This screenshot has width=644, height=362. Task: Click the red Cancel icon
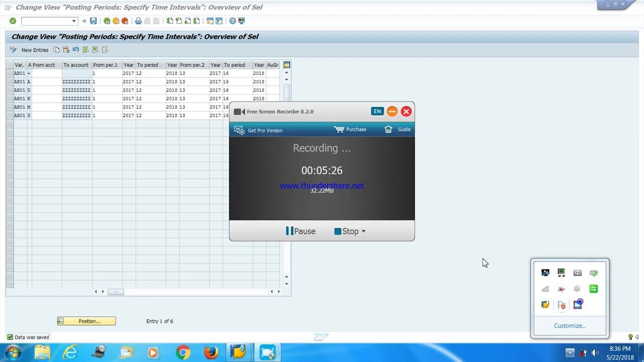tap(125, 21)
